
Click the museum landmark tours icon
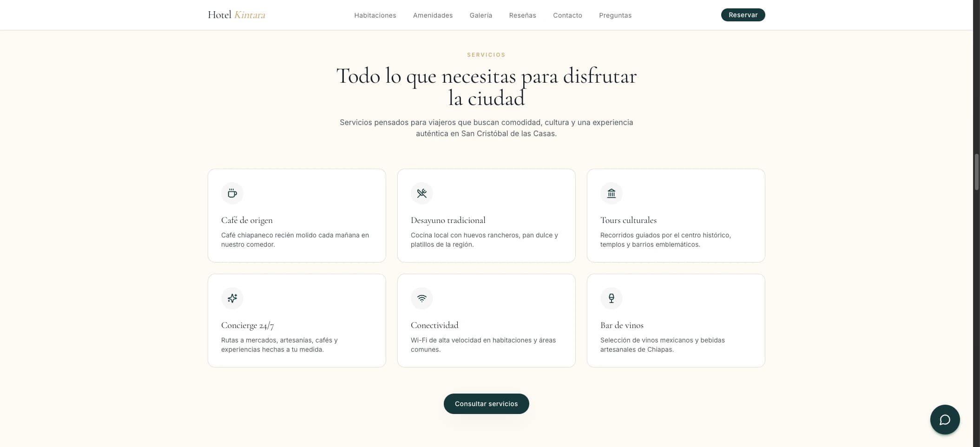(612, 193)
